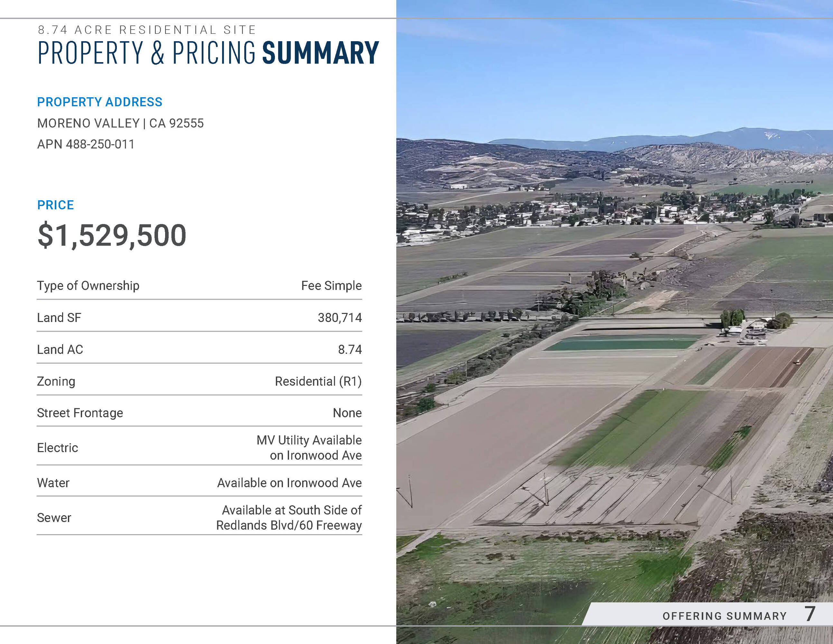Screen dimensions: 833x644
Task: Click the PROPERTY & PRICING SUMMARY heading
Action: click(x=208, y=53)
